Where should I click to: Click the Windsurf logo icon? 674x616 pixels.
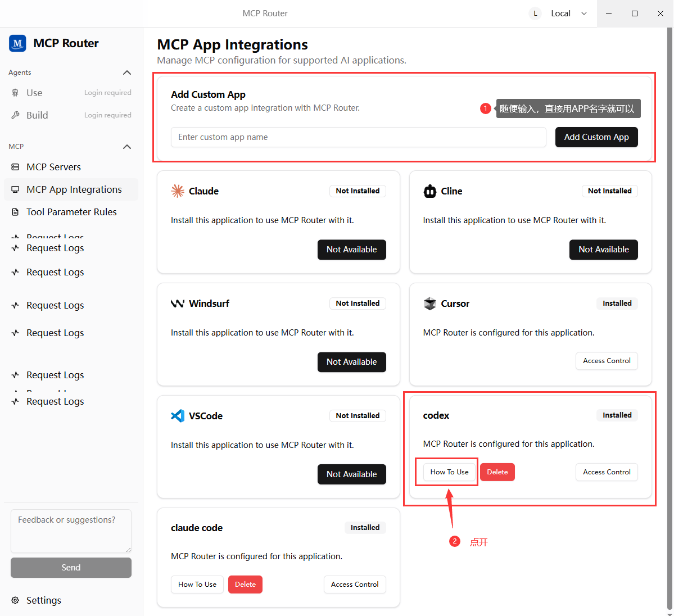click(x=178, y=304)
